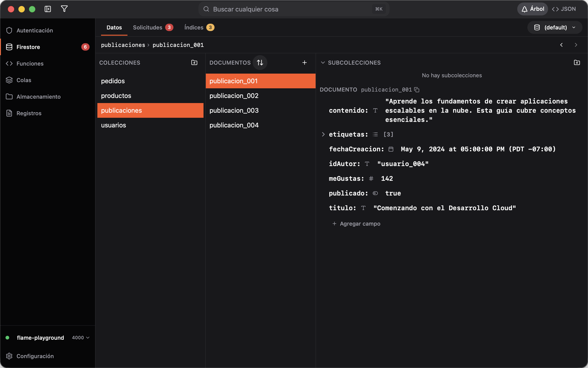This screenshot has width=588, height=368.
Task: Click the calendar icon for fechaCreacion
Action: (391, 149)
